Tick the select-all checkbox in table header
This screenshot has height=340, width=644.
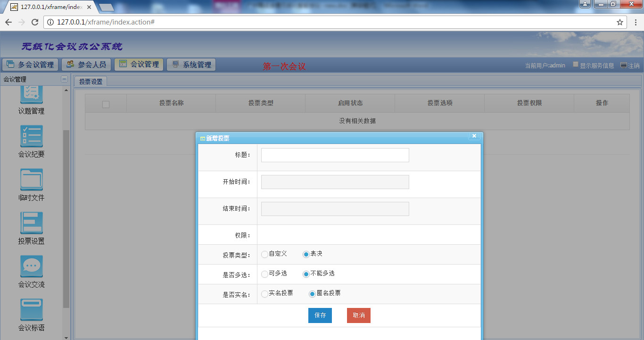pyautogui.click(x=106, y=104)
